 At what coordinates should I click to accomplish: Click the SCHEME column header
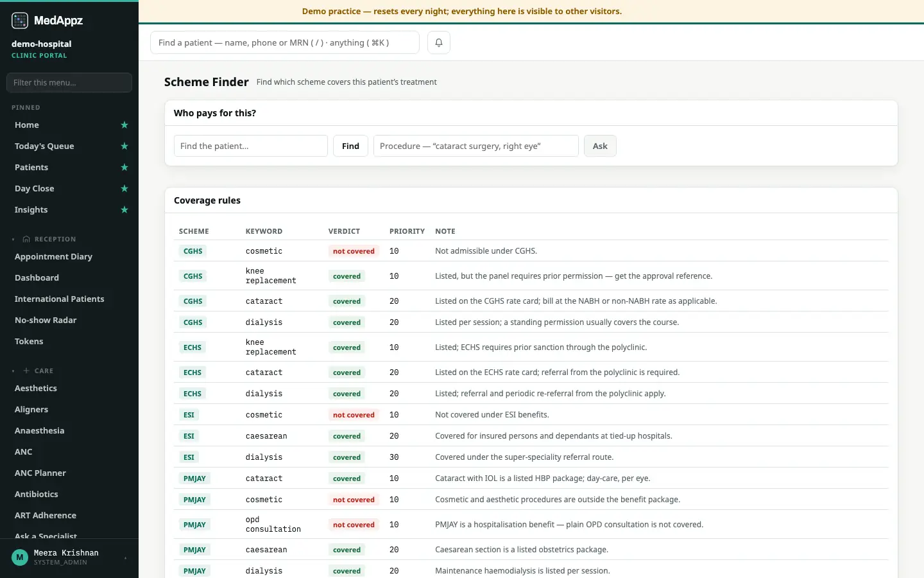[x=194, y=231]
